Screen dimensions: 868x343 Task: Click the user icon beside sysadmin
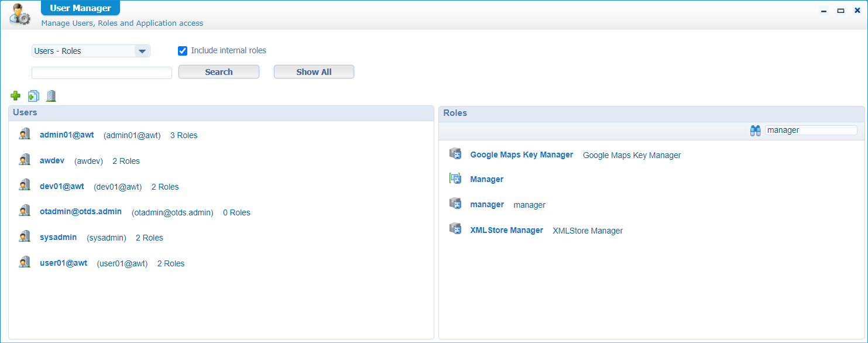click(24, 237)
